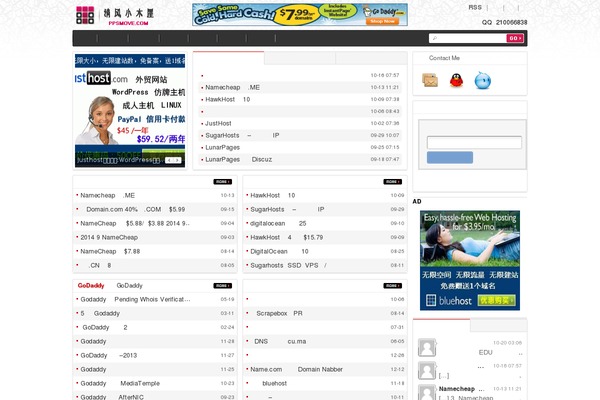The image size is (600, 400).
Task: Open the QQ penguin contact icon
Action: pos(456,80)
